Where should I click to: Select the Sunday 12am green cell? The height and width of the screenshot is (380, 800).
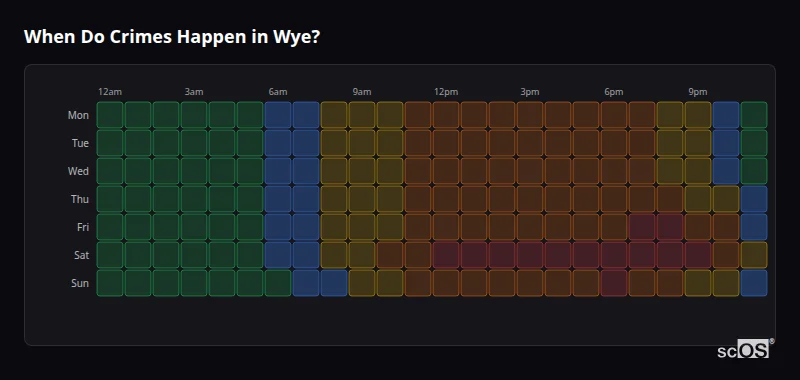(110, 283)
